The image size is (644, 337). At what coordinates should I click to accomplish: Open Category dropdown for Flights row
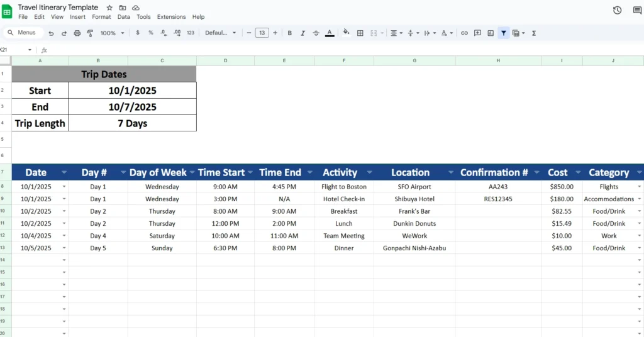click(640, 186)
